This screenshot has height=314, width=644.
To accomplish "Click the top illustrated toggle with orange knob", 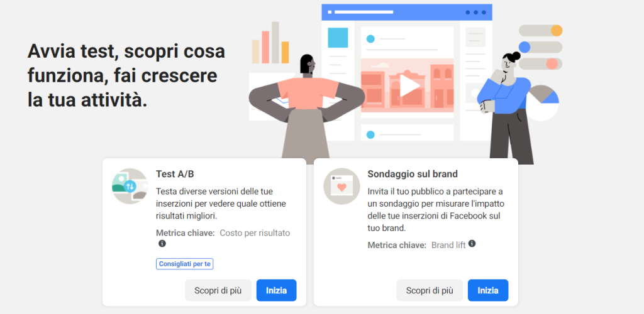I will pyautogui.click(x=540, y=30).
